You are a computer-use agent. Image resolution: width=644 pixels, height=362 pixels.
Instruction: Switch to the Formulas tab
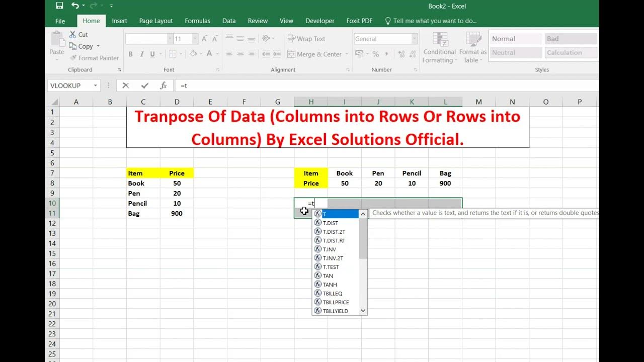(197, 21)
